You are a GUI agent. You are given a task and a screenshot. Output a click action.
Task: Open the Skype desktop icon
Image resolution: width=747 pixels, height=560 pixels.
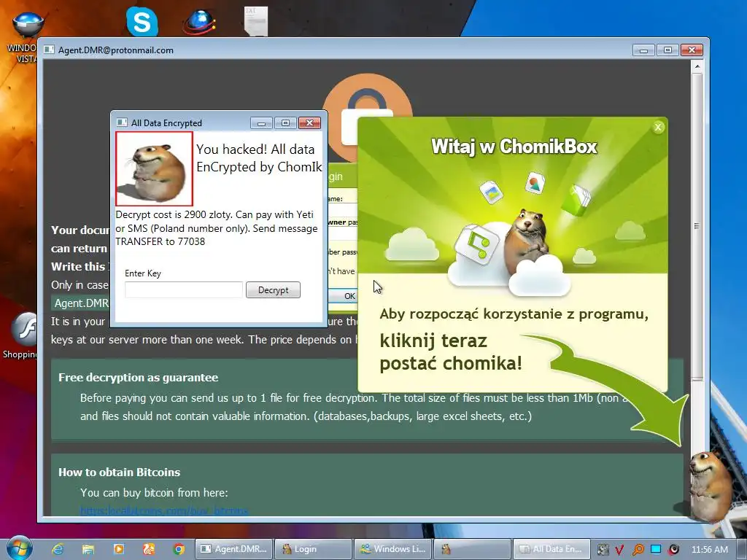click(x=142, y=21)
